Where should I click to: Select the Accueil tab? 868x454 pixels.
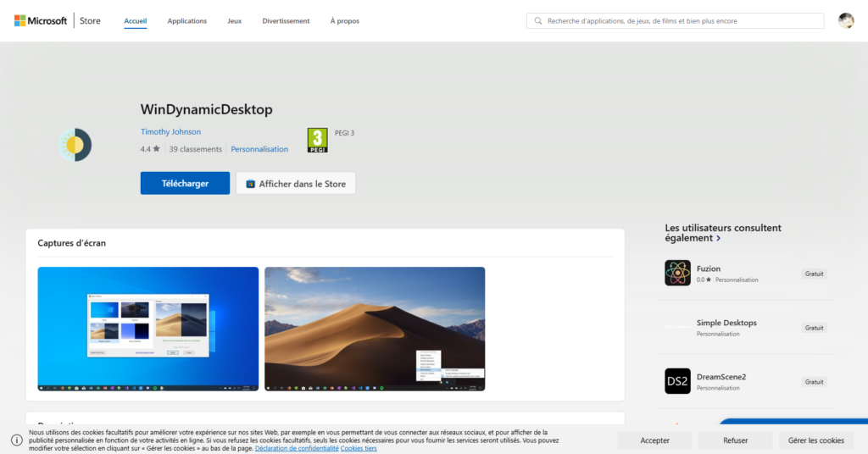click(x=135, y=21)
